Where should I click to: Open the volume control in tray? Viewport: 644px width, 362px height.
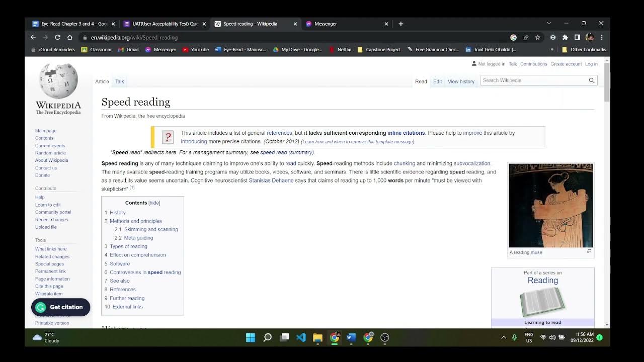pos(552,337)
